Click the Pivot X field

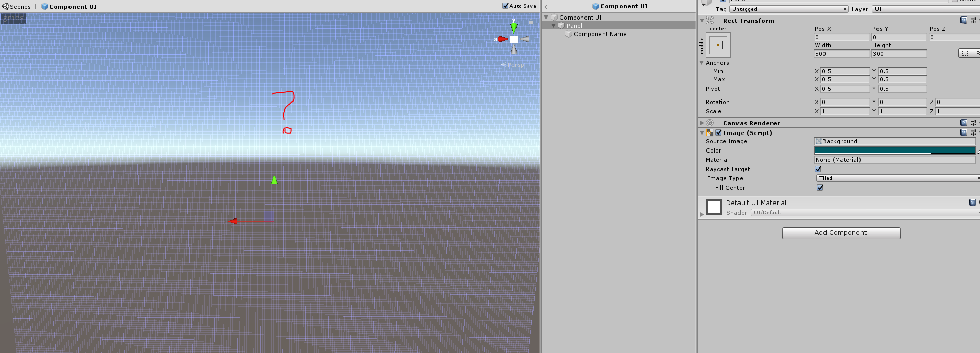pos(845,89)
